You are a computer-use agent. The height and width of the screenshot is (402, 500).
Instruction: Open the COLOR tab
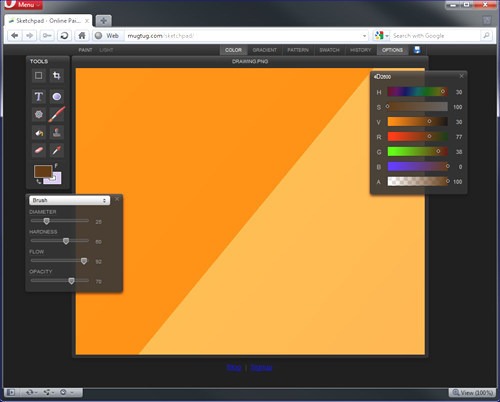(233, 50)
